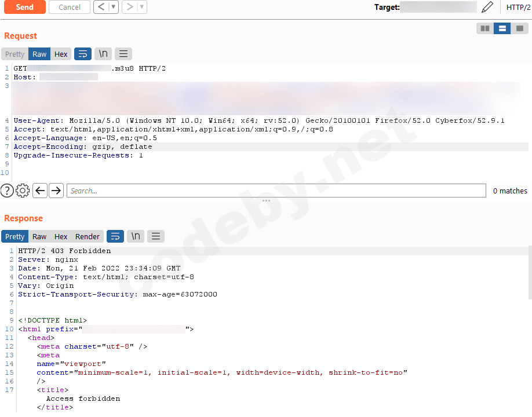532x417 pixels.
Task: Open the Response Render tab
Action: click(88, 237)
